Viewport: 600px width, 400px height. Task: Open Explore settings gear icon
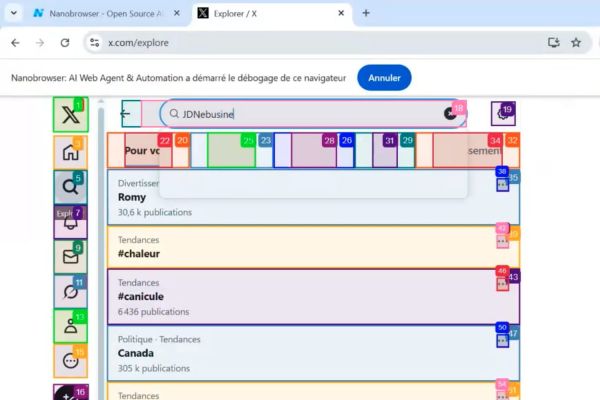pyautogui.click(x=503, y=114)
